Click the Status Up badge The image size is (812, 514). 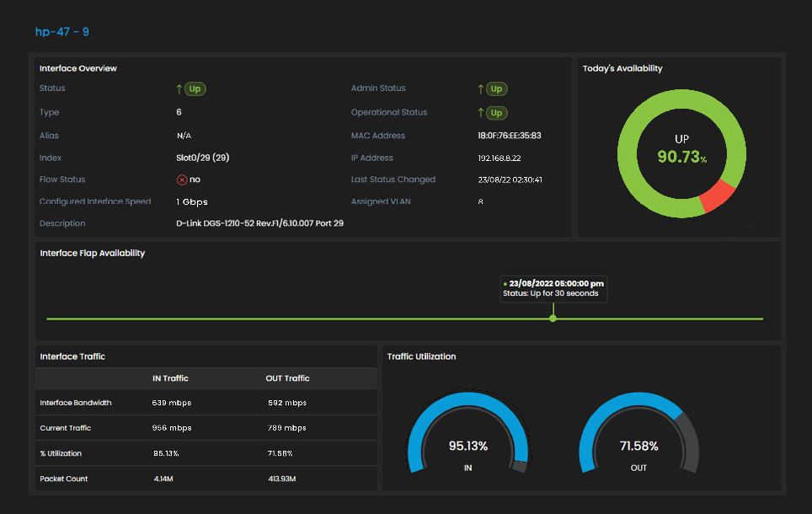click(x=195, y=88)
